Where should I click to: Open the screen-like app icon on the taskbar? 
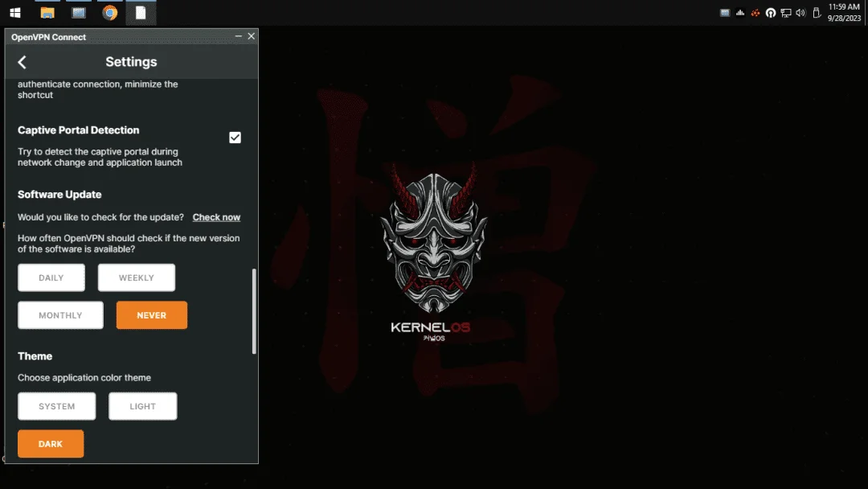79,13
